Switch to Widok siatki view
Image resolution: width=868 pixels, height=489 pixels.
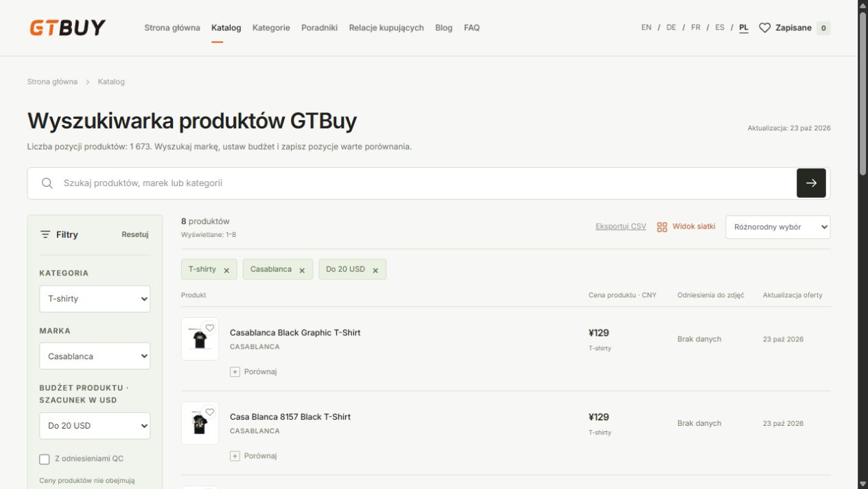point(686,227)
